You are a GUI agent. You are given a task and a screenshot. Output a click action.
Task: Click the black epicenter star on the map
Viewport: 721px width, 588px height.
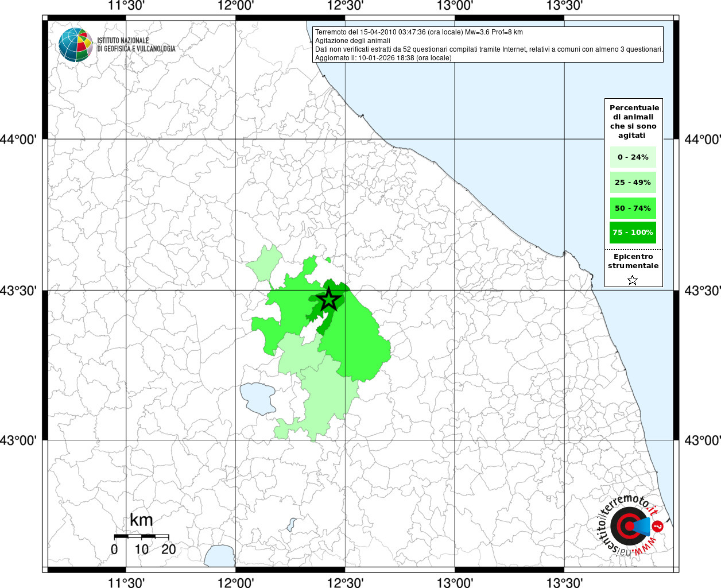[x=328, y=299]
